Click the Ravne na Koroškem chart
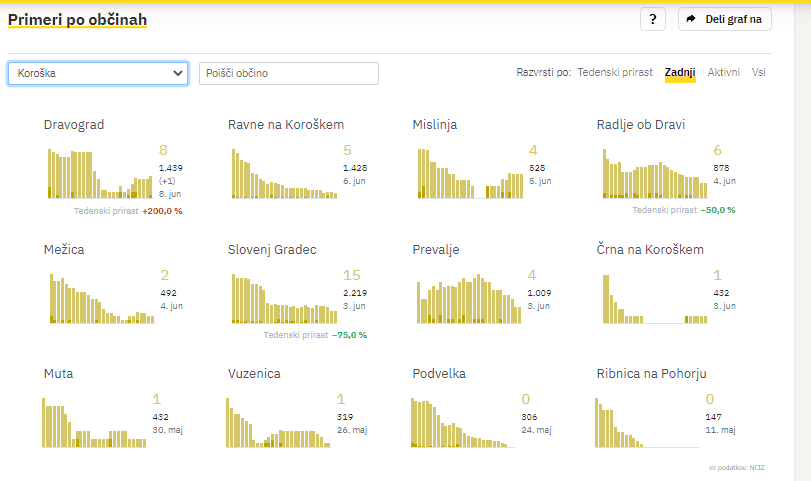This screenshot has width=811, height=481. tap(284, 174)
